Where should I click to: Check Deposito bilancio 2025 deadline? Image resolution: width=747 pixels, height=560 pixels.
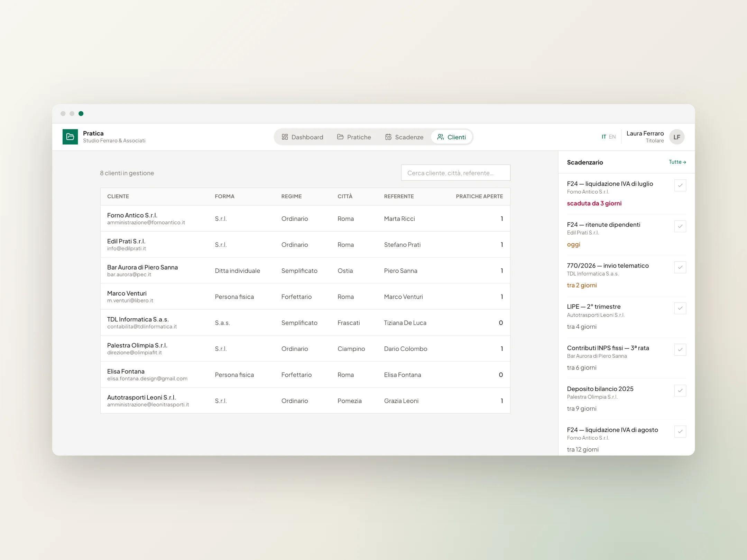[x=680, y=391]
